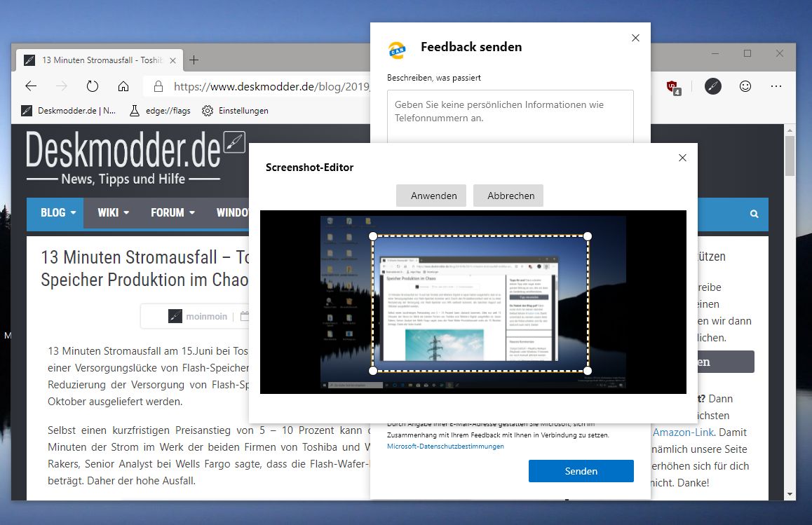Click the feedback description text field

coord(510,116)
